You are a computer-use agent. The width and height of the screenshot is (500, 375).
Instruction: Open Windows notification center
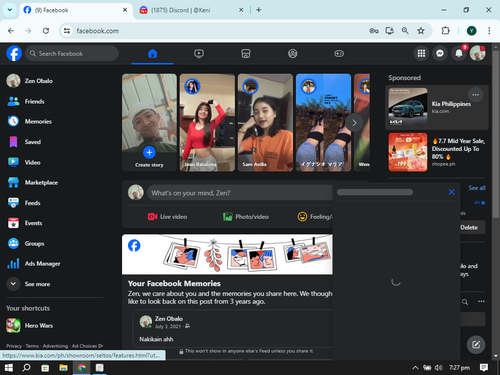pyautogui.click(x=484, y=368)
